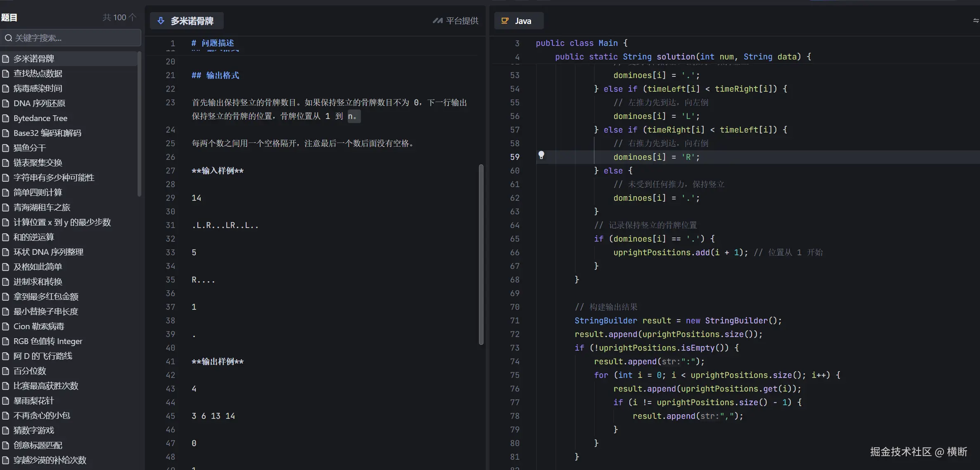This screenshot has height=470, width=980.
Task: Click the file icon beside 猫鱼分干
Action: tap(6, 148)
